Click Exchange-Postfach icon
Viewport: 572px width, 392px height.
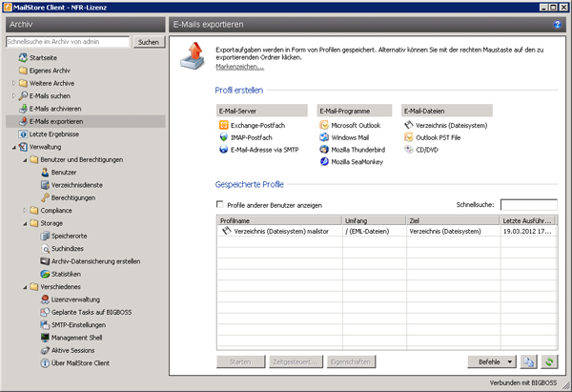click(224, 125)
